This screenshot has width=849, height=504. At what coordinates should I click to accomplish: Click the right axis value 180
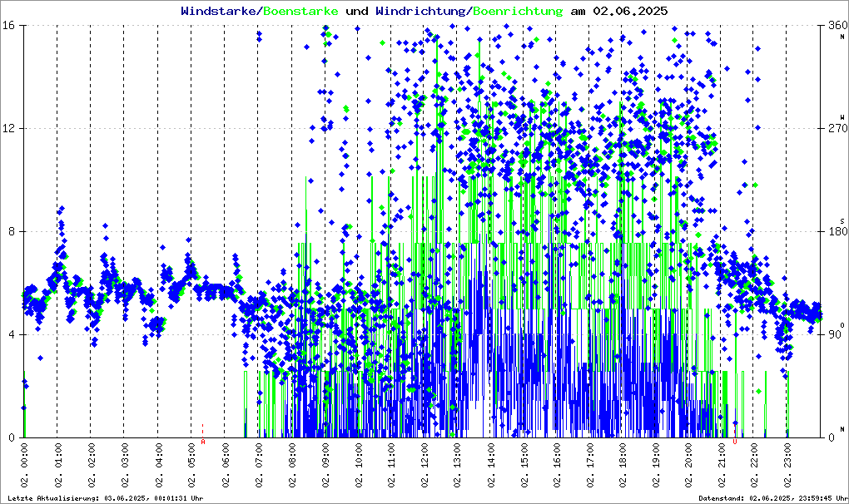(837, 231)
